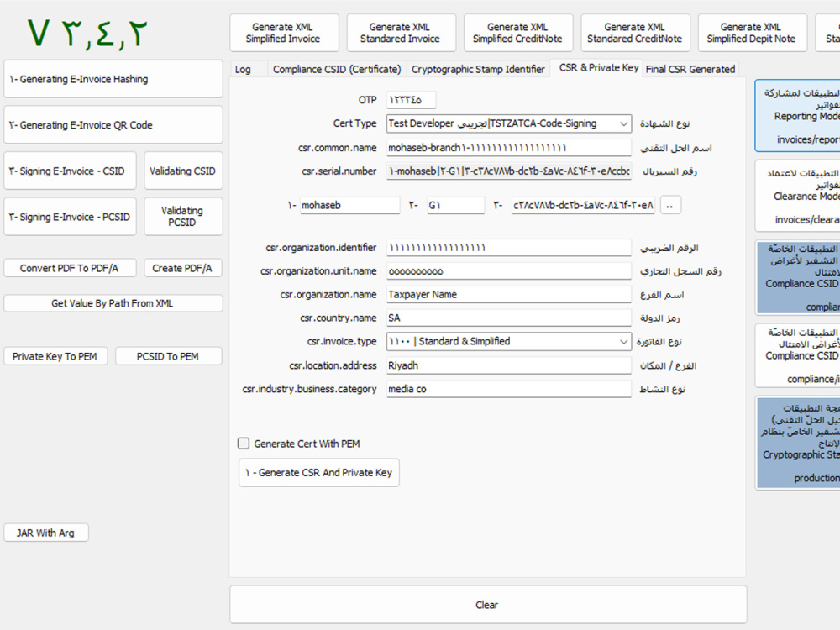Click Create PDF/A button
The image size is (840, 630).
[x=183, y=268]
